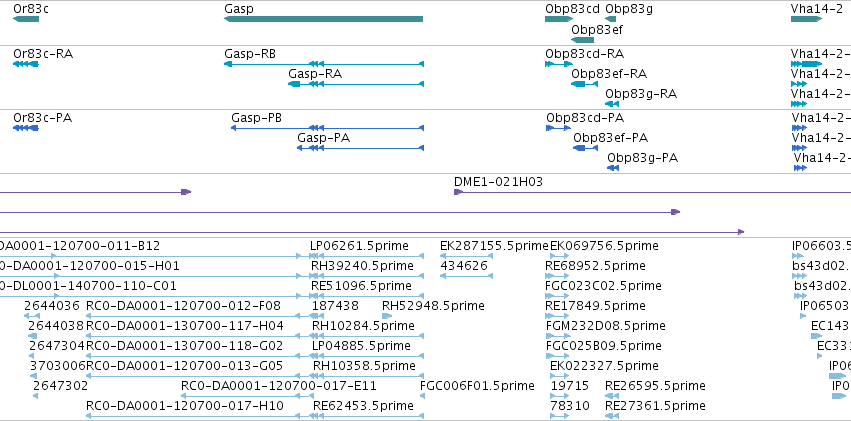Screen dimensions: 851x421
Task: Select the Obp83ef gene feature
Action: (x=583, y=40)
